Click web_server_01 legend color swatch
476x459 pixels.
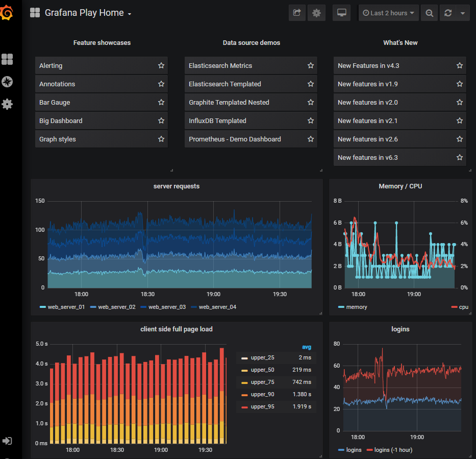[x=43, y=307]
